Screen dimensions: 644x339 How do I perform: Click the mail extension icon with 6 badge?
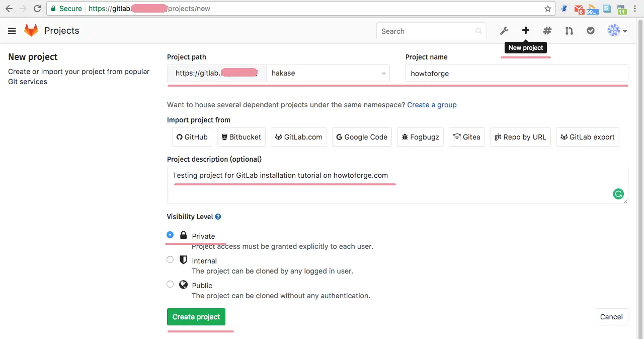pos(579,9)
